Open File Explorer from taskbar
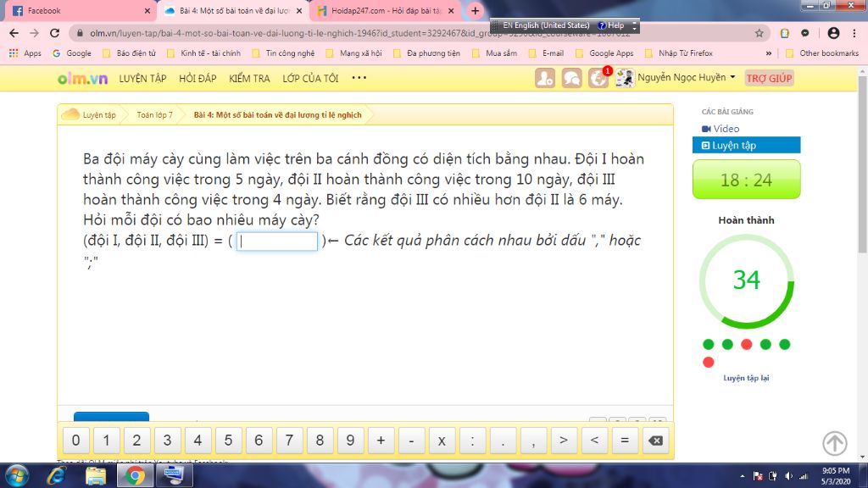Image resolution: width=868 pixels, height=488 pixels. 95,476
